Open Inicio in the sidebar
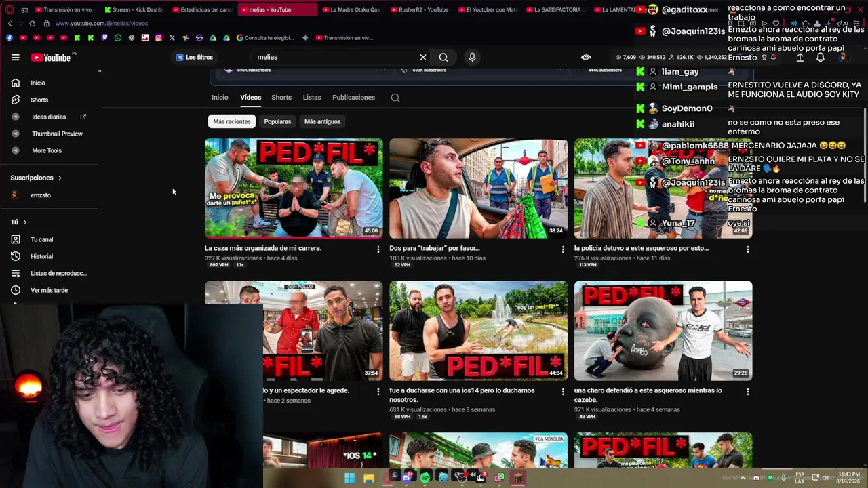The width and height of the screenshot is (868, 488). point(37,83)
